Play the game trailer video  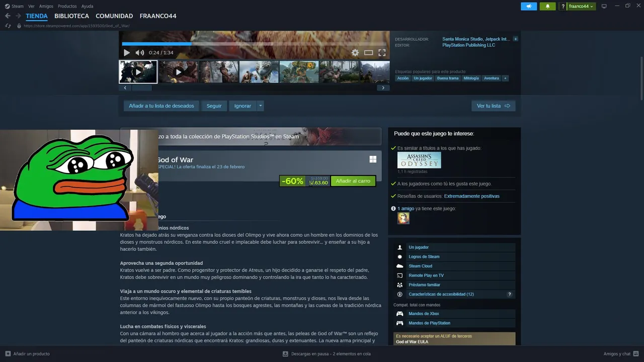coord(126,52)
